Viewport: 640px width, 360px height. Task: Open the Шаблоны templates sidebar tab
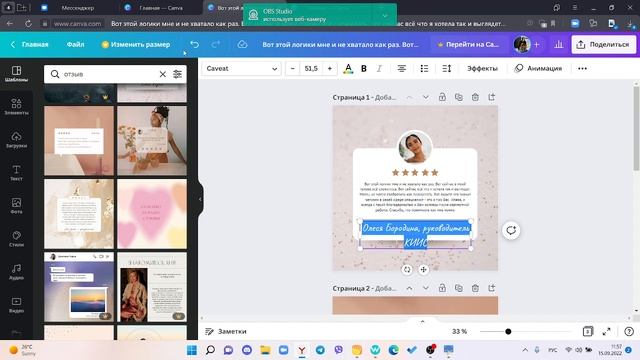tap(16, 74)
